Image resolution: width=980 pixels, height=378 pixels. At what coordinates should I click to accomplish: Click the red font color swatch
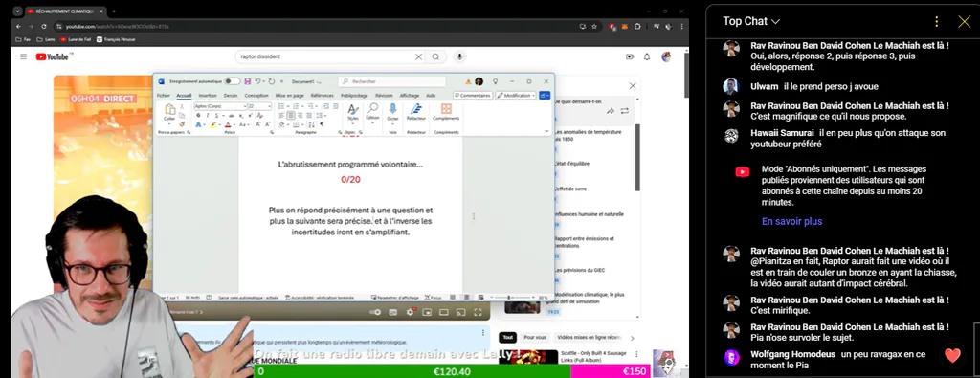coord(228,125)
